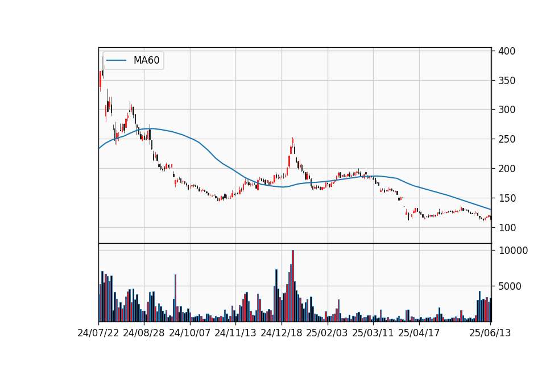Click the tallest volume bar near 10000
This screenshot has width=546, height=392.
point(293,286)
